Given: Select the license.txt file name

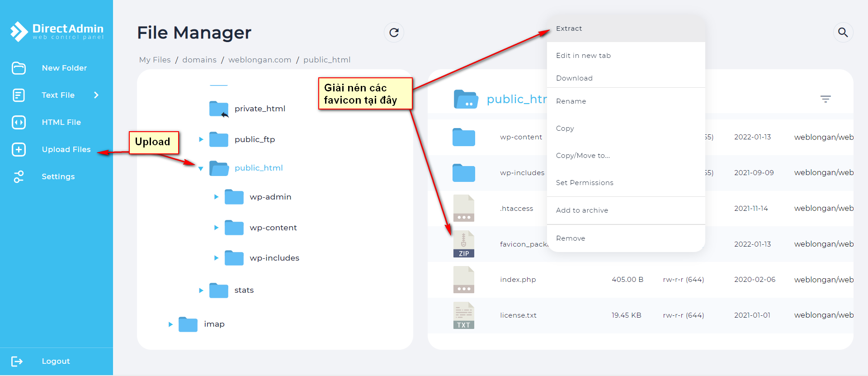Looking at the screenshot, I should point(518,315).
